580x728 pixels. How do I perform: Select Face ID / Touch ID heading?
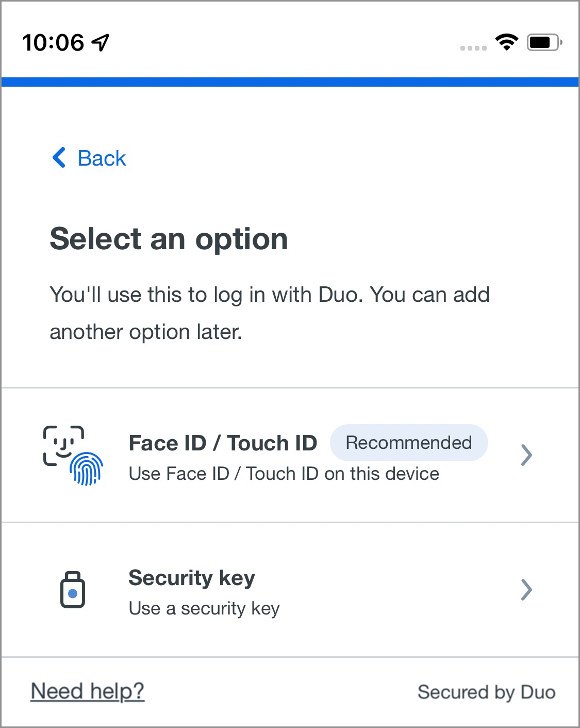click(x=223, y=443)
